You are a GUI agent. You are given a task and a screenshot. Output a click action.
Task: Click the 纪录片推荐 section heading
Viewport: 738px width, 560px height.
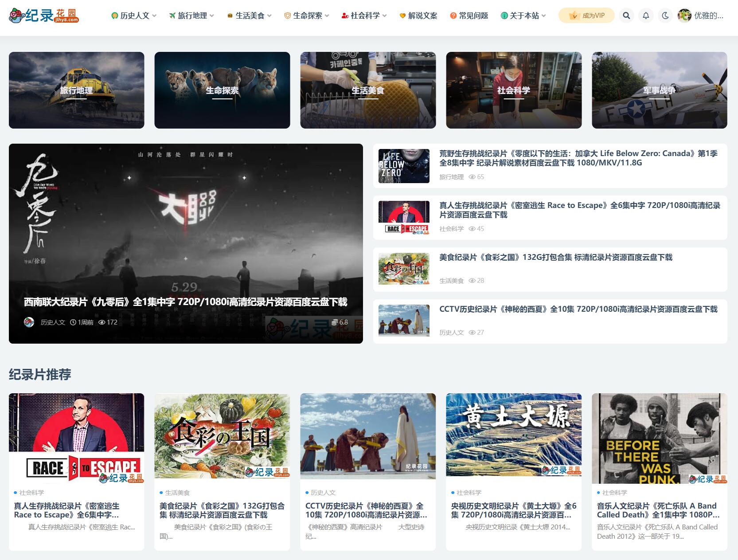click(40, 374)
